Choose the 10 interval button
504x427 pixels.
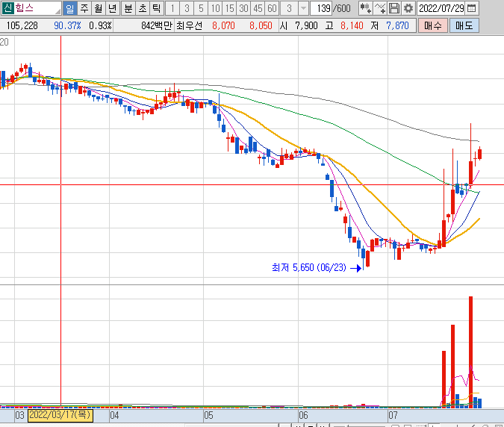click(215, 8)
